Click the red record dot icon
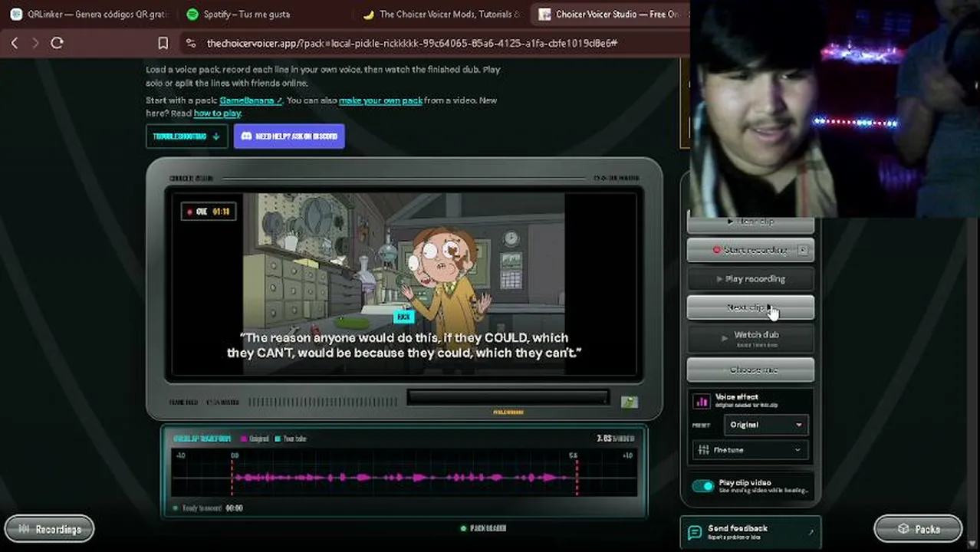Image resolution: width=980 pixels, height=552 pixels. (717, 250)
